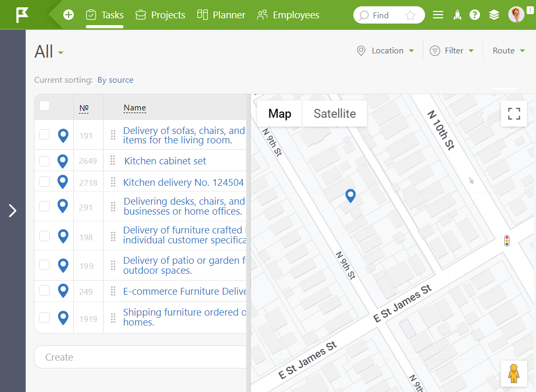536x392 pixels.
Task: Check the box for task 249
Action: tap(44, 290)
